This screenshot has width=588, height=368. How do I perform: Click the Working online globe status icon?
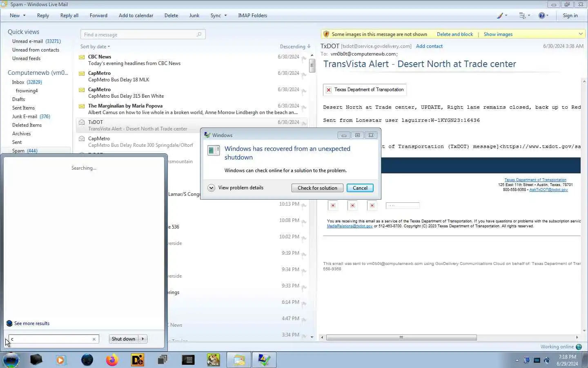click(x=579, y=347)
